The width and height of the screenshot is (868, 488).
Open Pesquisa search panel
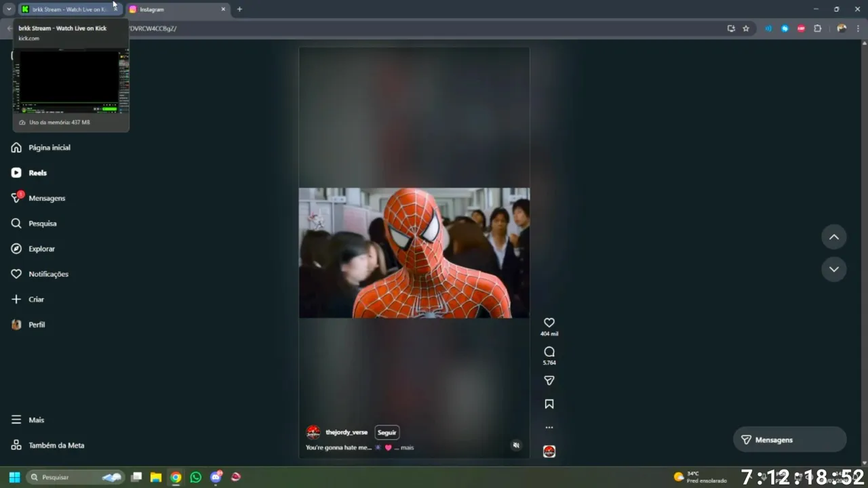(34, 223)
